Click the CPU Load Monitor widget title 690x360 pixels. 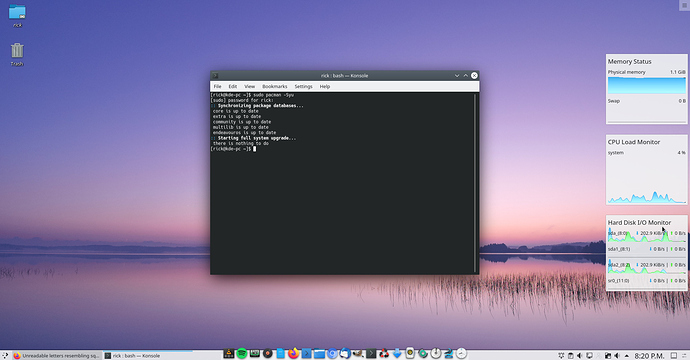(x=634, y=142)
